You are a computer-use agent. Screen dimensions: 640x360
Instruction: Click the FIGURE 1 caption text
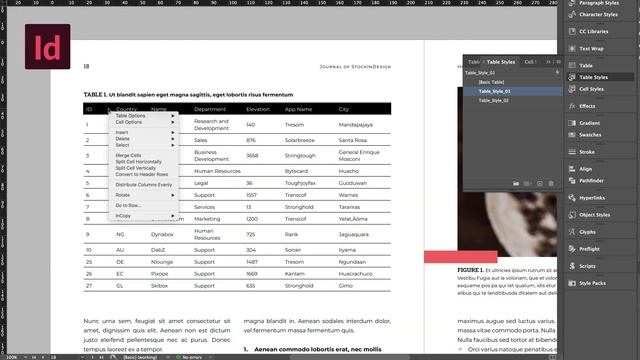(x=507, y=282)
